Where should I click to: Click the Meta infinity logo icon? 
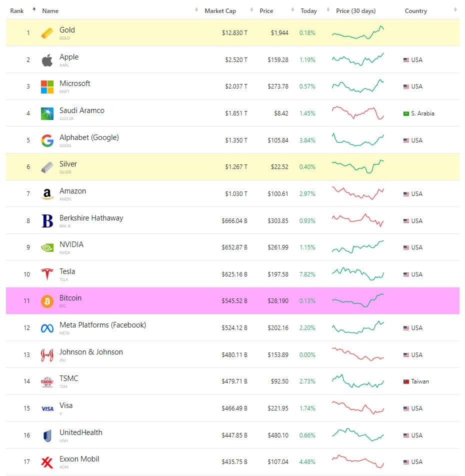tap(47, 328)
